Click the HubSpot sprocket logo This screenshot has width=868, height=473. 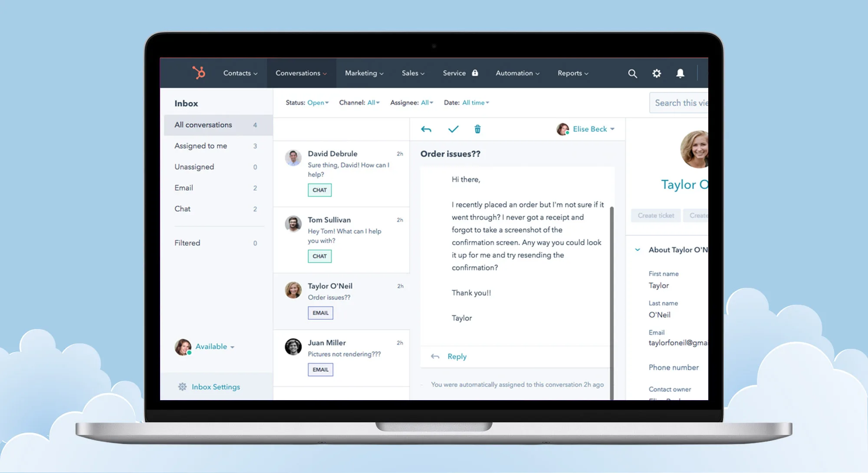point(197,73)
